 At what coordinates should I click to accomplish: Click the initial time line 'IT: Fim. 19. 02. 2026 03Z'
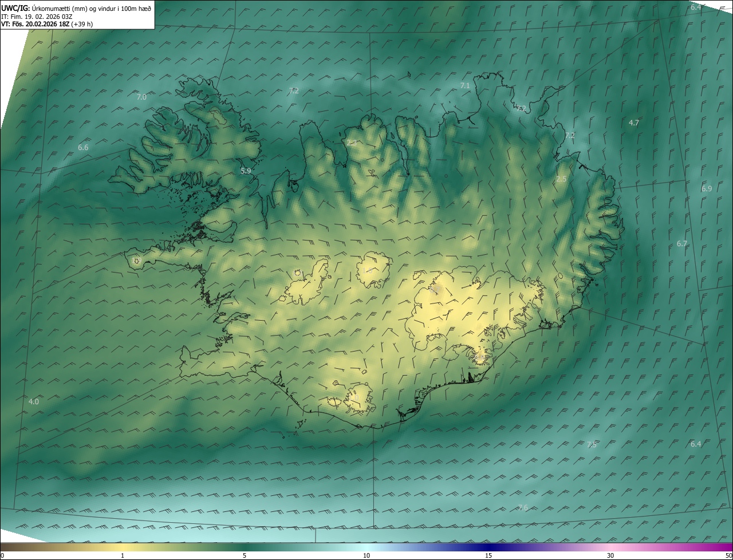coord(37,17)
